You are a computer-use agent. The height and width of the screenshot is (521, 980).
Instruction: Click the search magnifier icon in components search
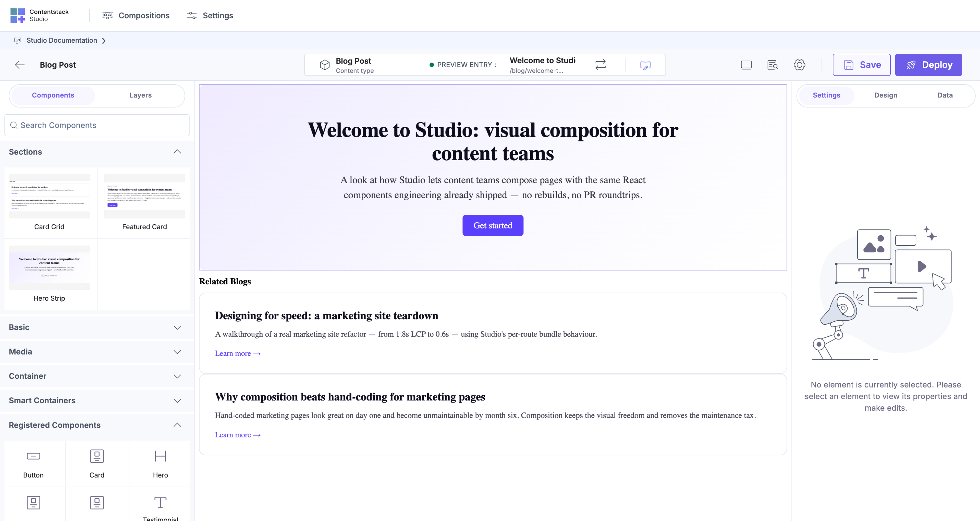pos(14,125)
